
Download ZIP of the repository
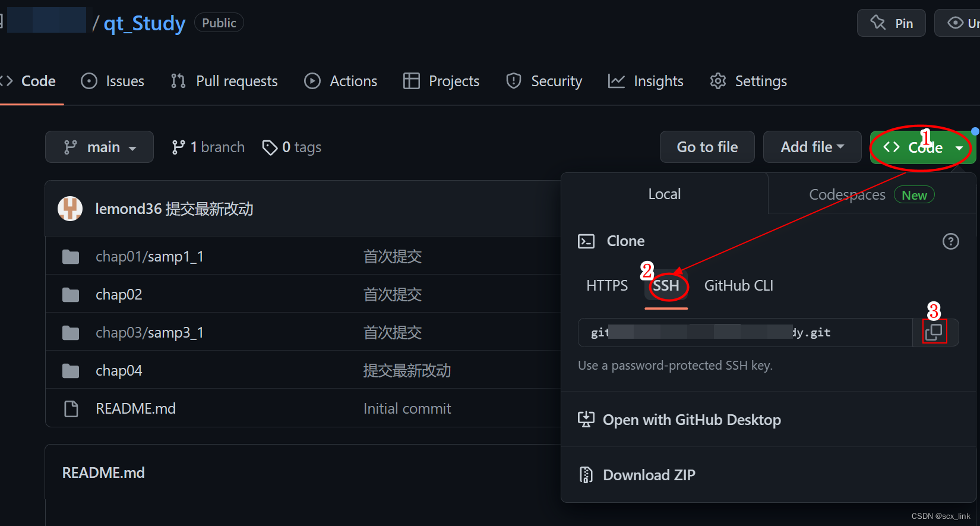(x=637, y=475)
